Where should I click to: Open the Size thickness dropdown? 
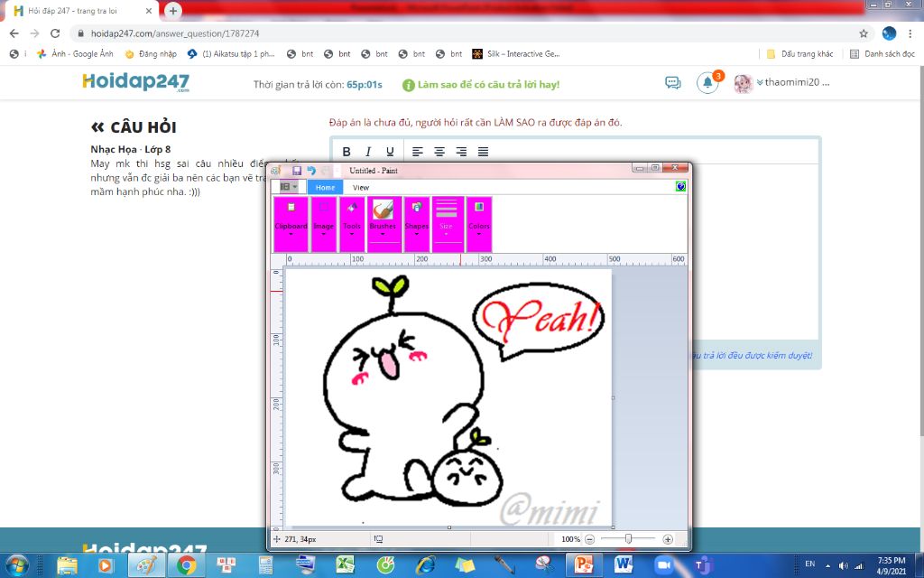pyautogui.click(x=447, y=224)
